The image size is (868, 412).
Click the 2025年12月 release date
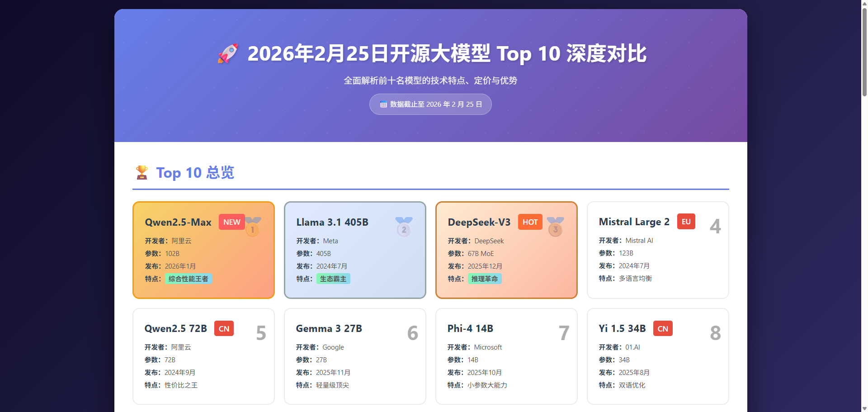coord(485,266)
